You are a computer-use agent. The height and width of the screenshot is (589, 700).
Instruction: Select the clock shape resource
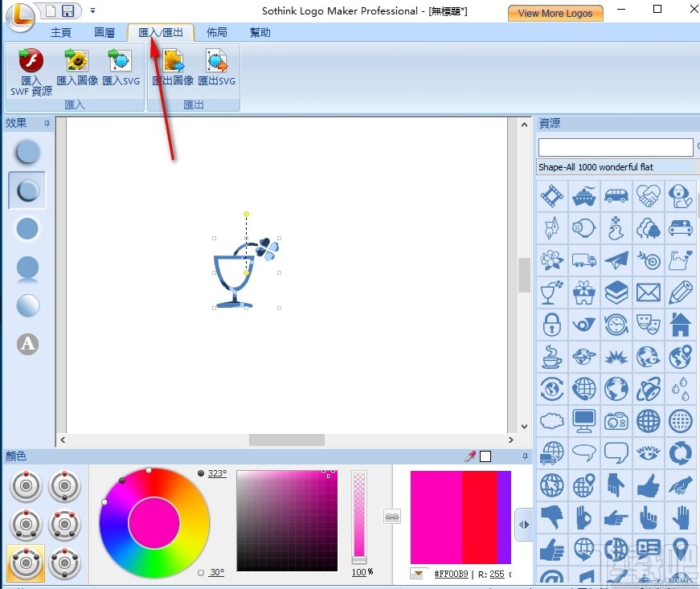616,324
